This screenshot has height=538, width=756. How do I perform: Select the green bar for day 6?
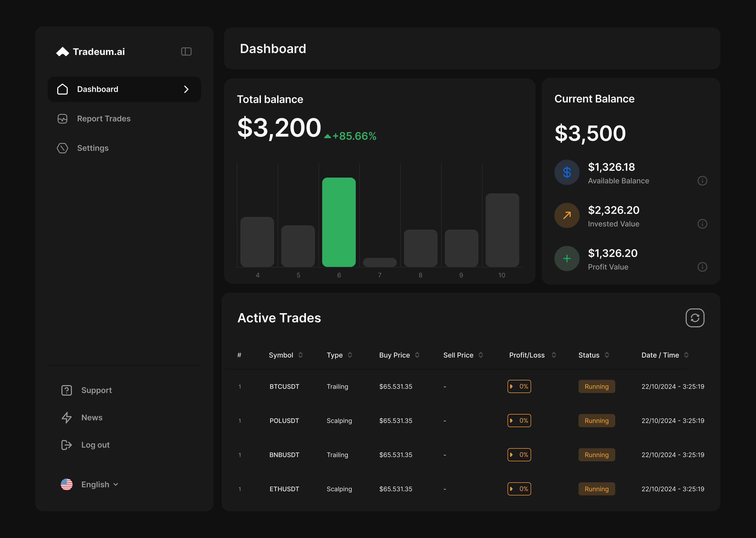tap(339, 222)
